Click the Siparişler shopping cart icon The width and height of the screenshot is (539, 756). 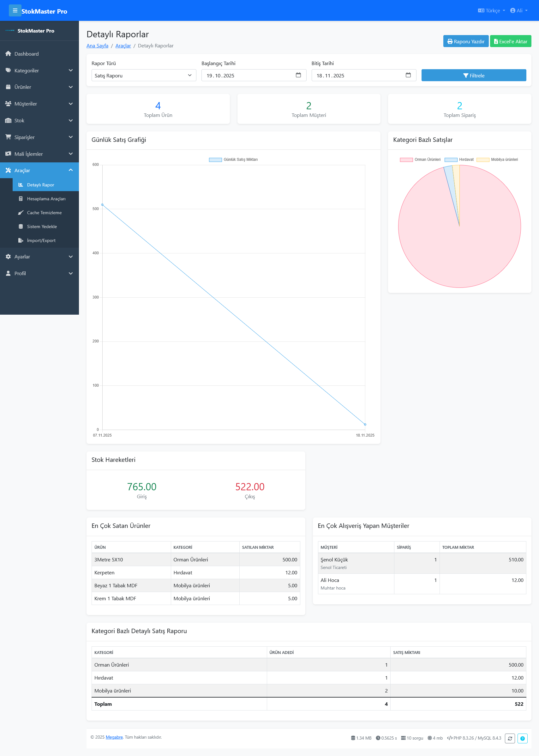tap(8, 137)
